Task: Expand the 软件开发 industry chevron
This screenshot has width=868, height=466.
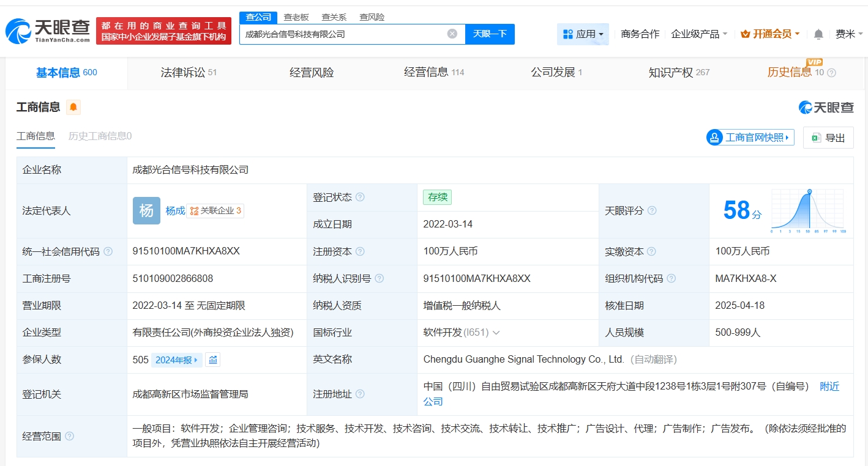Action: tap(496, 333)
